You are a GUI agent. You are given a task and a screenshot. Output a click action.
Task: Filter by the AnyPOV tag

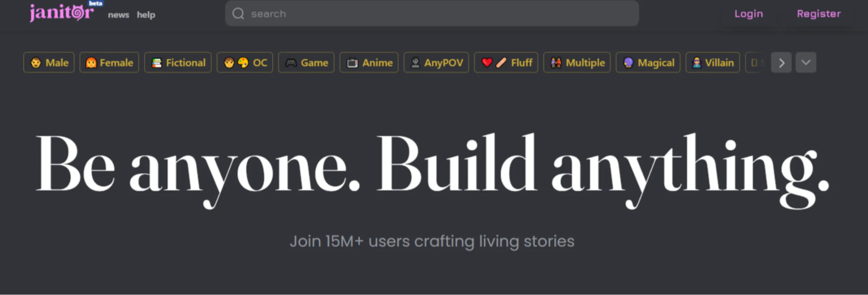(x=436, y=63)
